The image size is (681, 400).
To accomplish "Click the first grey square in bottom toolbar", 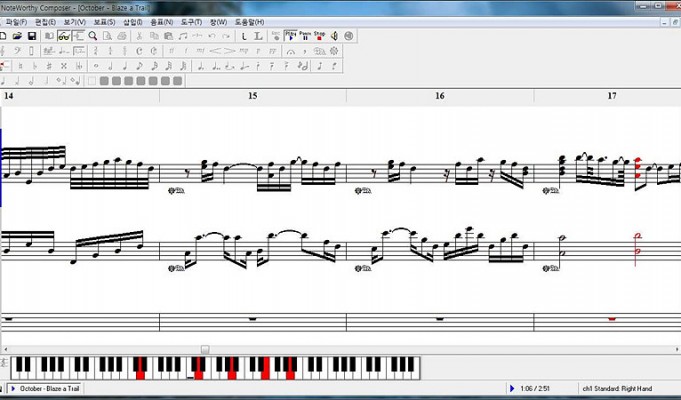I will pyautogui.click(x=104, y=81).
